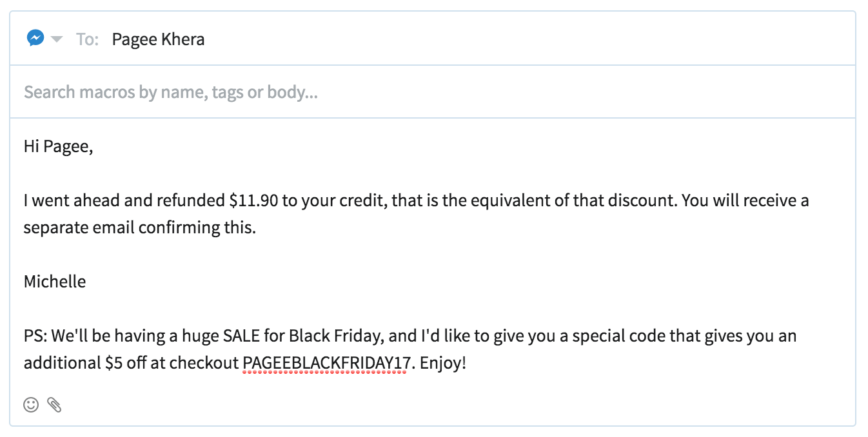Screen dimensions: 868x437
Task: Click the Facebook Messenger channel icon
Action: [x=35, y=39]
